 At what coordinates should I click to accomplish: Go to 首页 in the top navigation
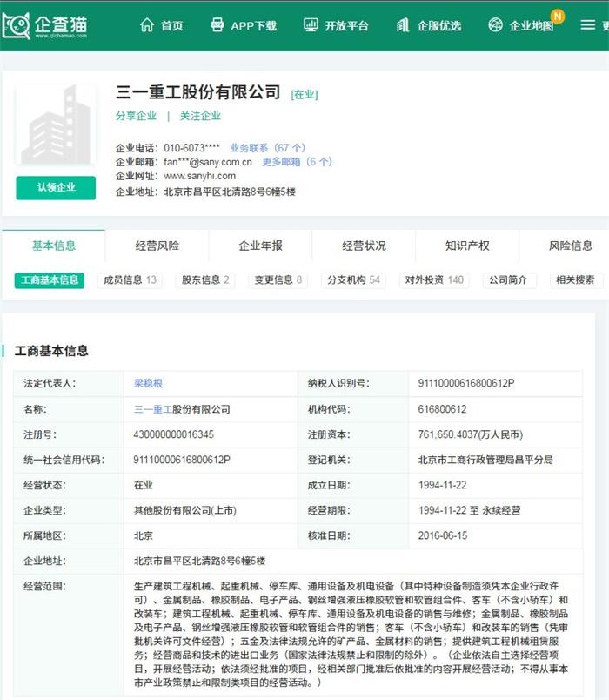point(172,25)
